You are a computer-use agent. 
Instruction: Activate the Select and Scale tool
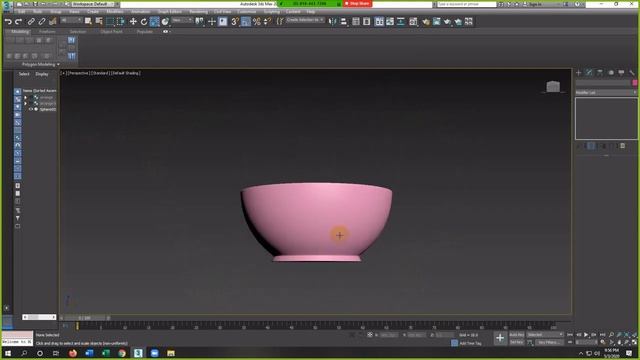tap(155, 22)
